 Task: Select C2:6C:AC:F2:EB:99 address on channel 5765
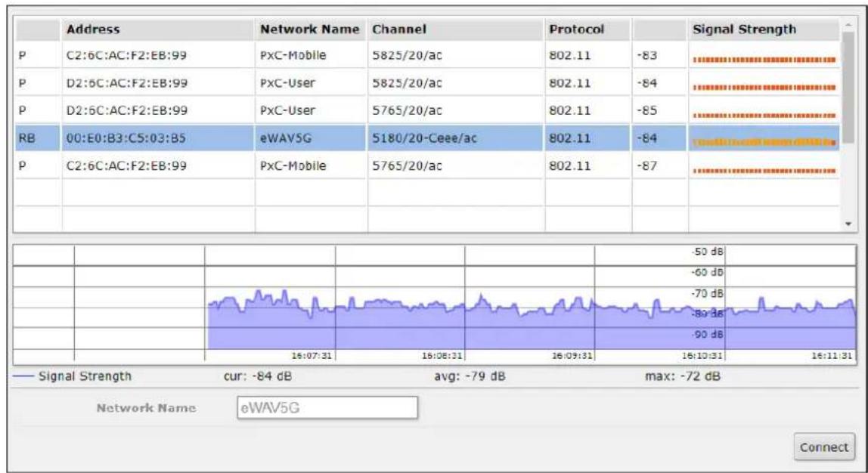126,166
